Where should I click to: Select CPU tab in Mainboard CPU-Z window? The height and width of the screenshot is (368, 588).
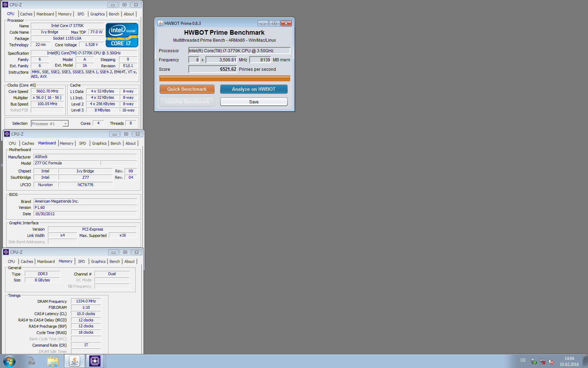pos(13,143)
